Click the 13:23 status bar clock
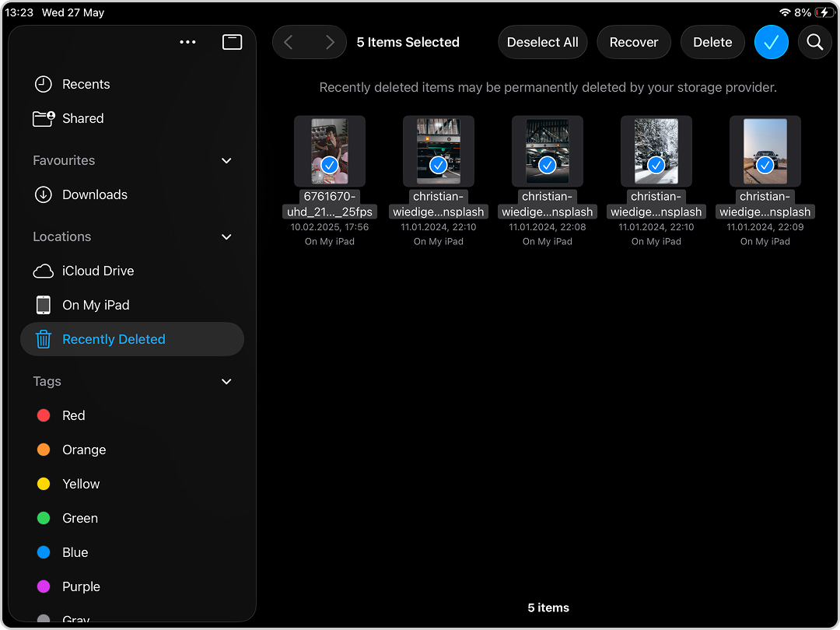 coord(19,12)
